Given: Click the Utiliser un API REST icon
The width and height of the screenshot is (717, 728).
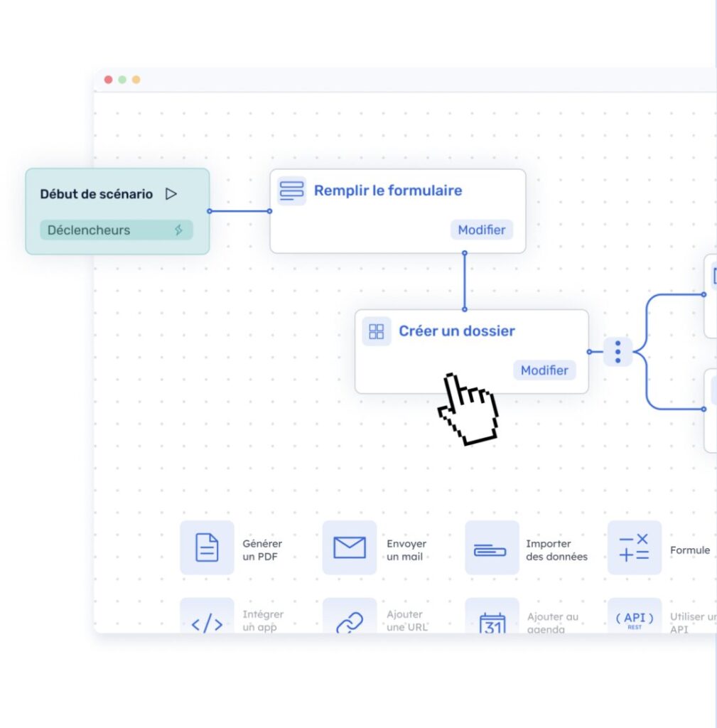Looking at the screenshot, I should [x=634, y=619].
